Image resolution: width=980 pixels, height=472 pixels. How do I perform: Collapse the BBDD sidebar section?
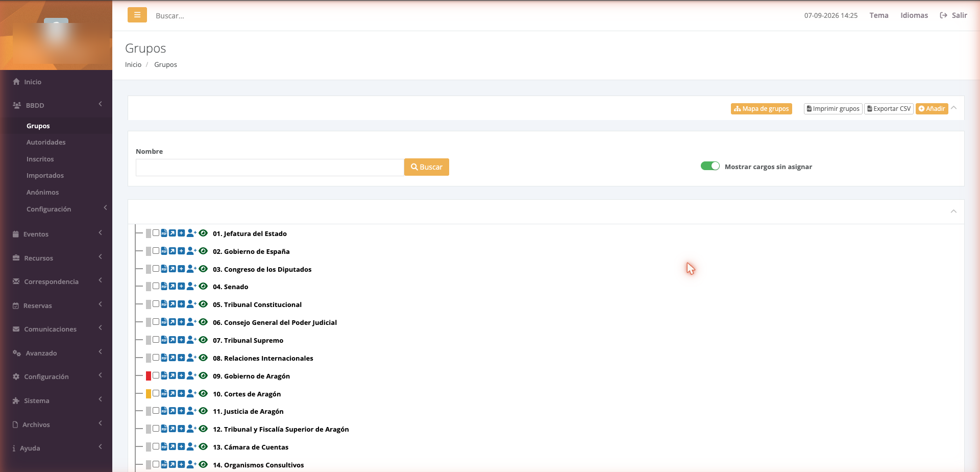[56, 105]
